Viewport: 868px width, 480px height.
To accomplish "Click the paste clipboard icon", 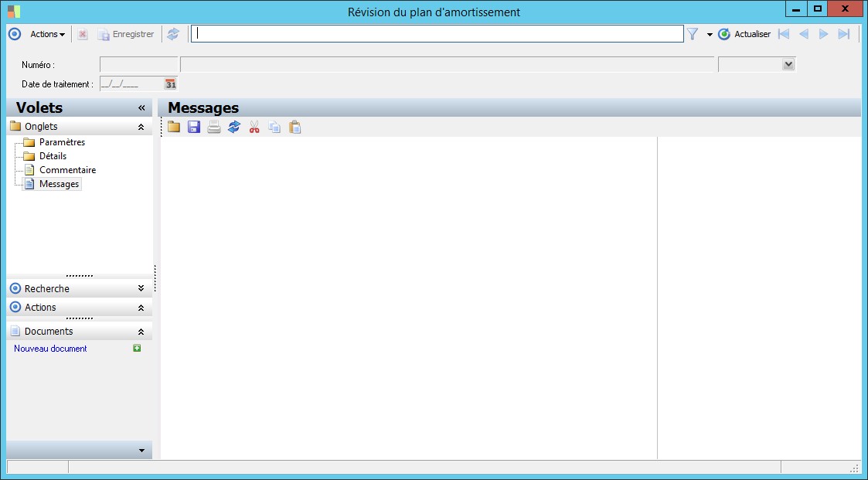I will tap(295, 128).
